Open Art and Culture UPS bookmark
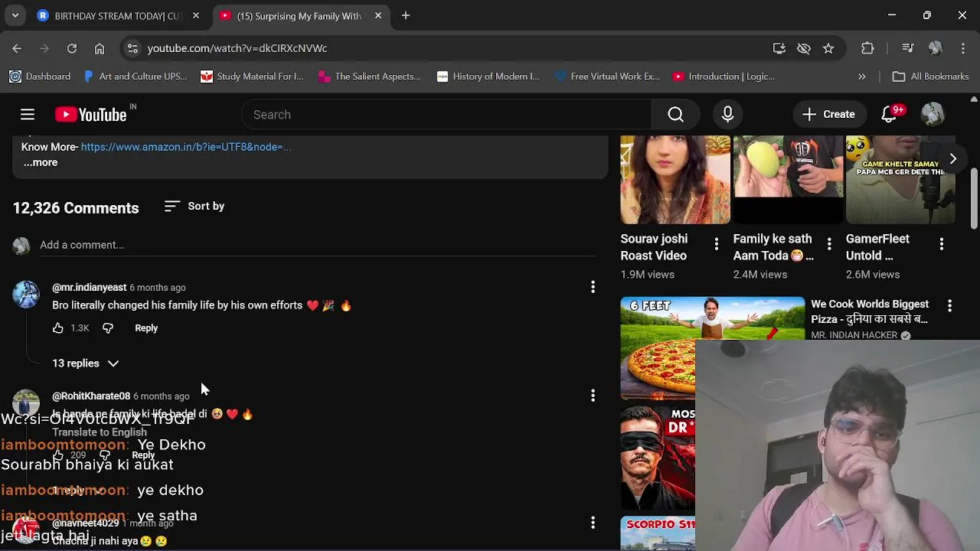980x551 pixels. [x=135, y=77]
